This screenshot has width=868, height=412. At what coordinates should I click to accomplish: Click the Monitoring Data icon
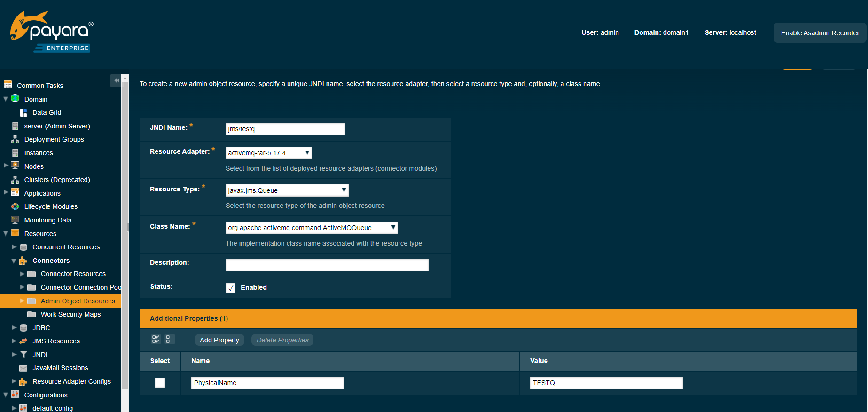tap(15, 220)
